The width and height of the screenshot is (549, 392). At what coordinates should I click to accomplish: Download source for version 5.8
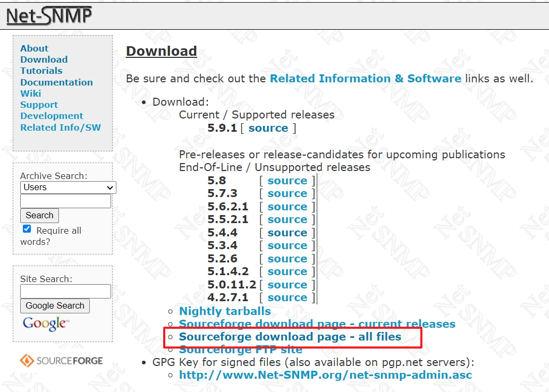click(288, 181)
